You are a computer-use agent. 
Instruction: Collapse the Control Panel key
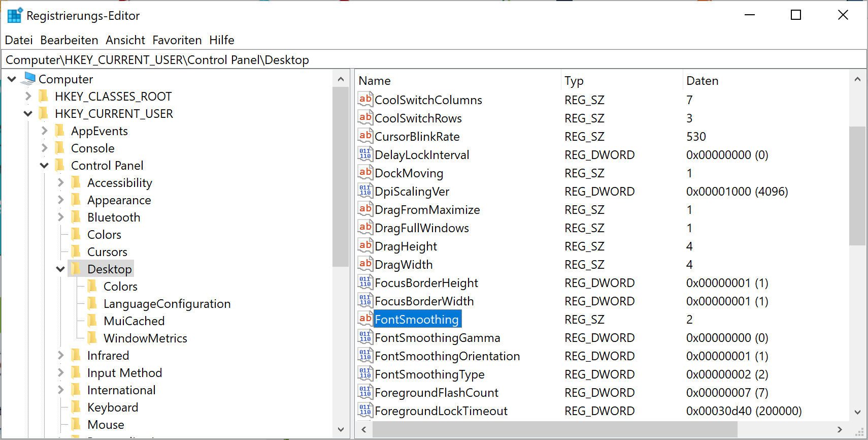pos(44,165)
